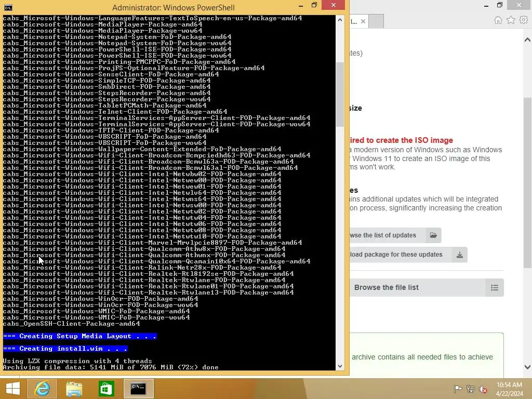Viewport: 532px width, 399px height.
Task: Close the current browser tab
Action: 363,21
